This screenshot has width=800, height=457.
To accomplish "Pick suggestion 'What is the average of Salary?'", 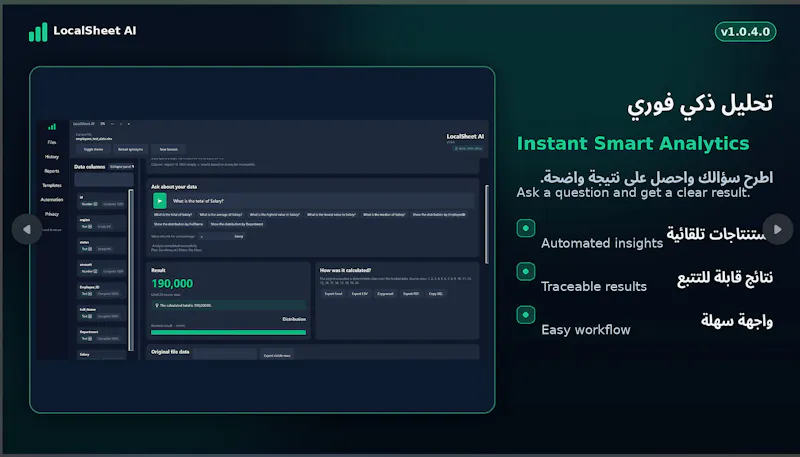I will coord(221,215).
